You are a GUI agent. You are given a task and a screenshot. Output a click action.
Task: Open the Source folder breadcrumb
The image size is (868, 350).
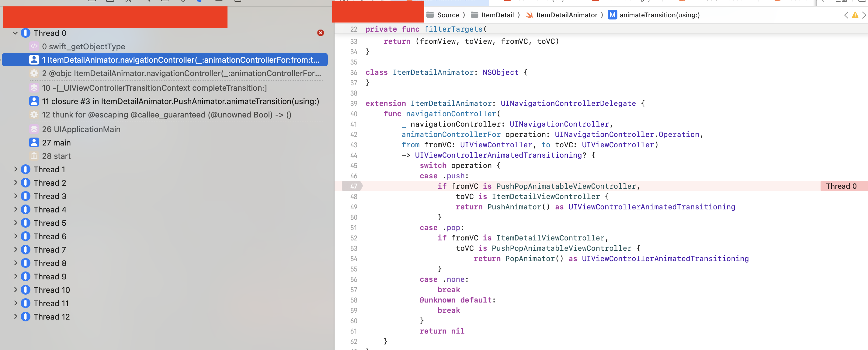point(443,15)
